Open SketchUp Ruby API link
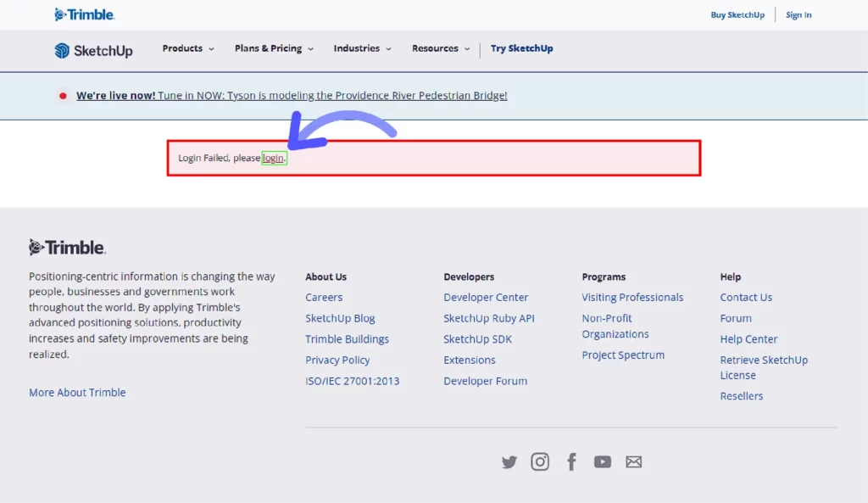The height and width of the screenshot is (503, 868). [x=489, y=318]
